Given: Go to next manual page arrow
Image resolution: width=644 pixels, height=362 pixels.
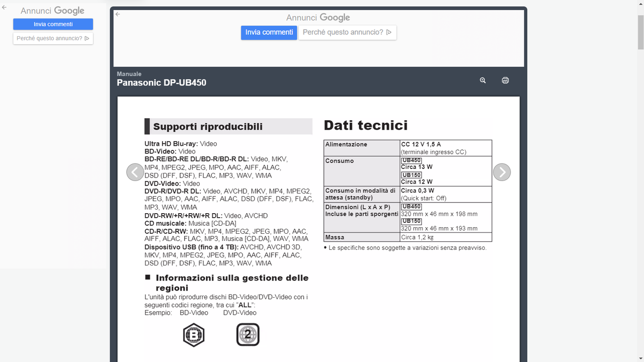Looking at the screenshot, I should (502, 172).
